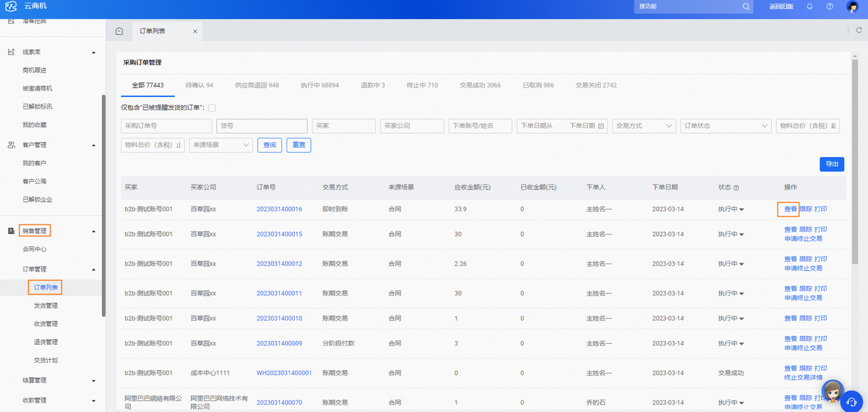Expand the 来源场景 dropdown
Screen dimensions: 868x412
point(221,145)
